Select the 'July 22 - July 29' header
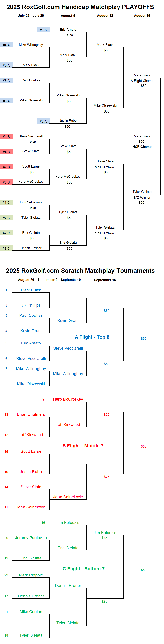Image resolution: width=164 pixels, height=644 pixels. tap(31, 15)
